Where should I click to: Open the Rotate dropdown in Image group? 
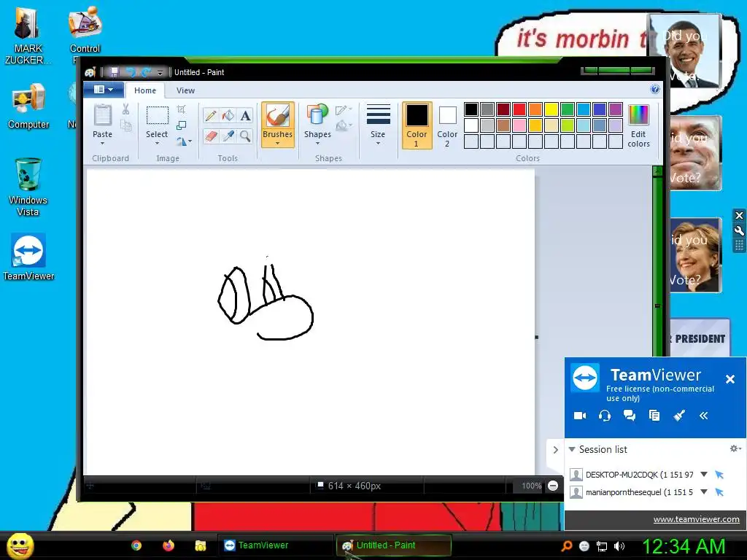coord(185,141)
